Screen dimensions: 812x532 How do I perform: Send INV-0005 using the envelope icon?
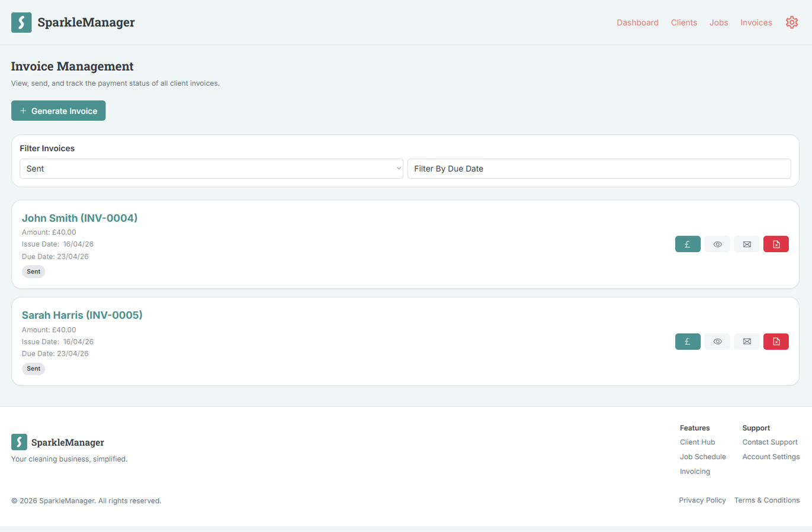tap(746, 341)
